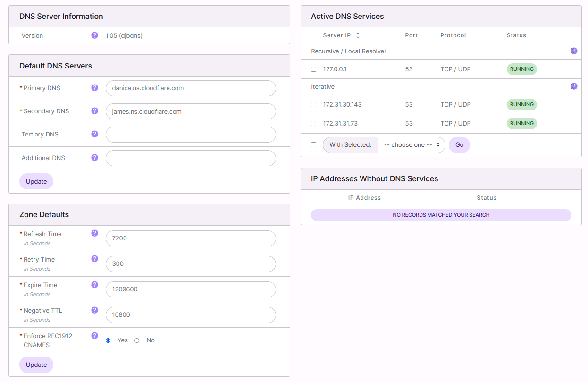Click the Retry Time question mark icon
This screenshot has height=382, width=588.
click(94, 258)
